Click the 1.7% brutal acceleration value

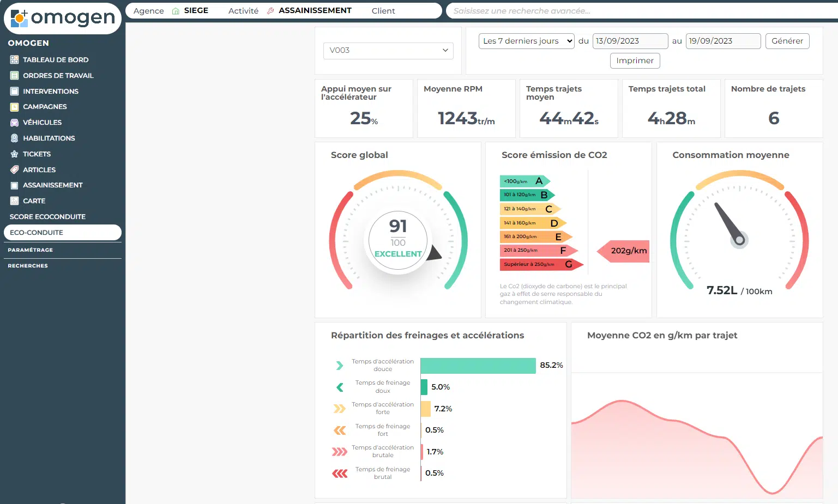click(x=435, y=452)
